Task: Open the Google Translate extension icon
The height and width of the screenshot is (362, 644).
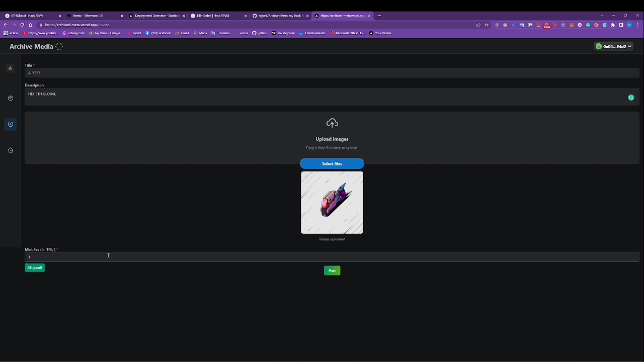Action: tap(522, 25)
